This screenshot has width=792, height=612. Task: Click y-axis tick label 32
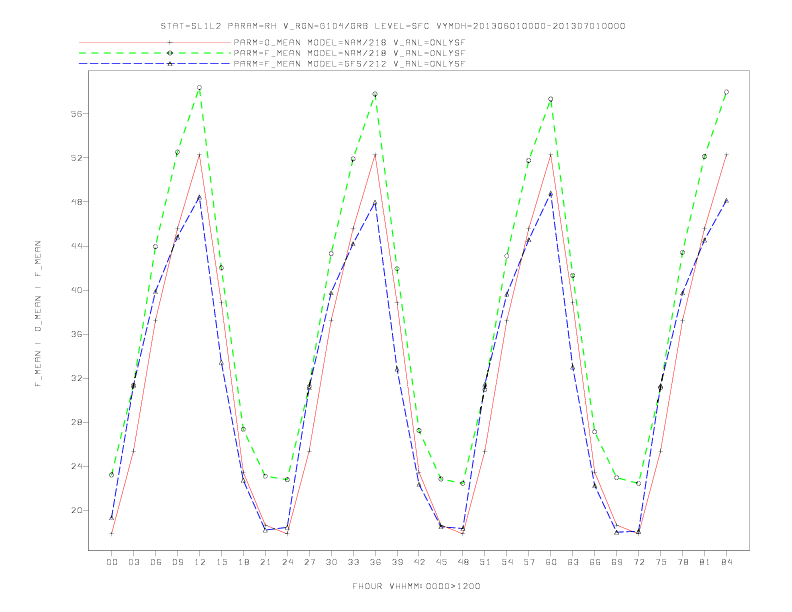point(76,378)
